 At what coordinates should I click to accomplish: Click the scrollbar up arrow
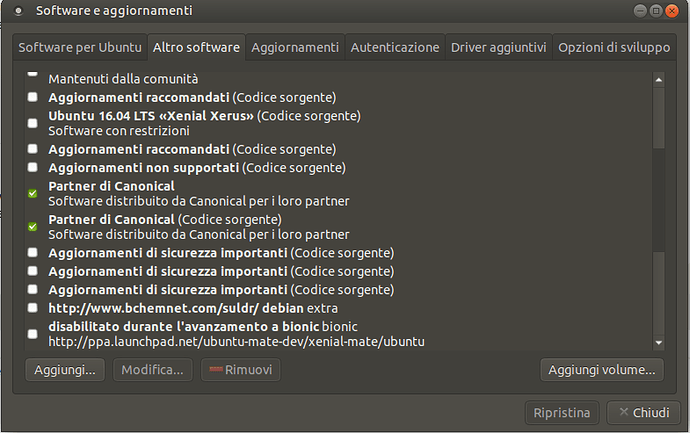[x=659, y=80]
